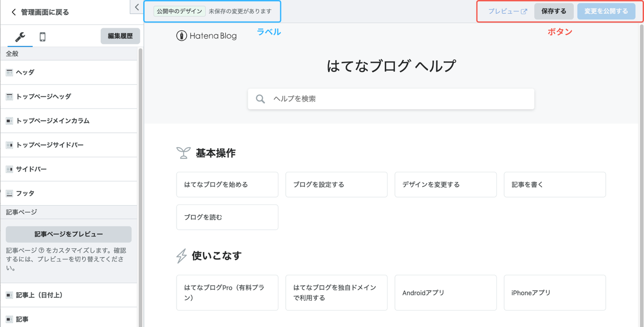Open ブログを読む card
This screenshot has width=644, height=327.
[227, 217]
